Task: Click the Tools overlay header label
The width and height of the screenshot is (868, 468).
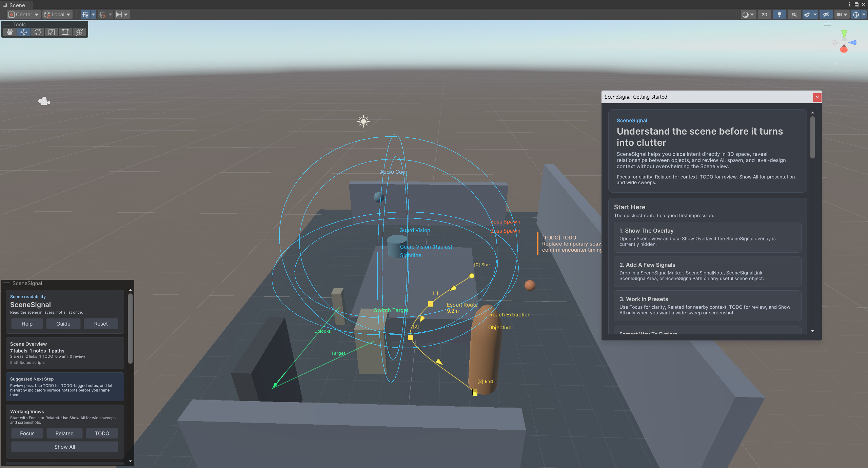Action: pos(19,24)
